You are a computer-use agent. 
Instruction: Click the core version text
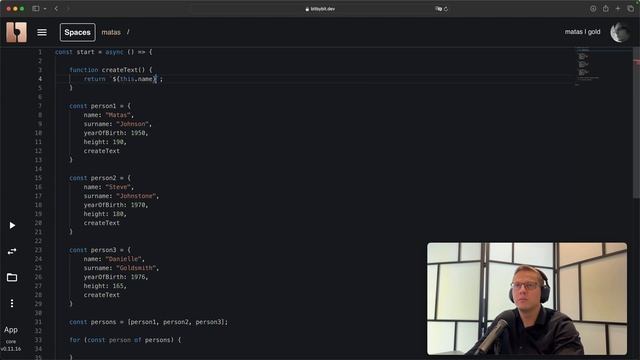[x=11, y=345]
